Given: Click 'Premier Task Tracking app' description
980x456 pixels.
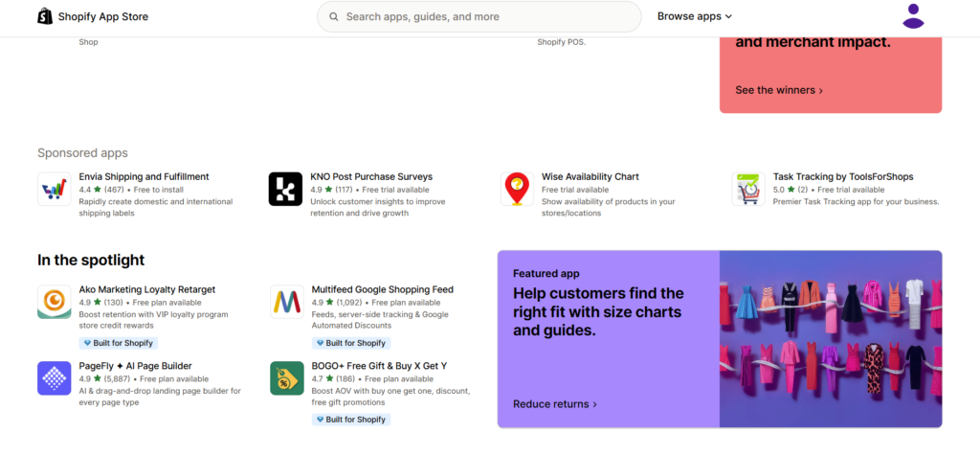Looking at the screenshot, I should click(x=856, y=202).
